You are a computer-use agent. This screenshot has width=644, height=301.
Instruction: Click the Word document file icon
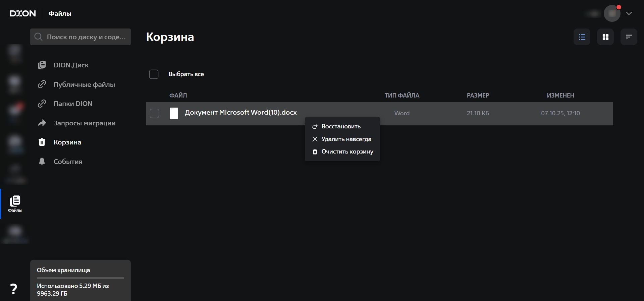pos(174,114)
